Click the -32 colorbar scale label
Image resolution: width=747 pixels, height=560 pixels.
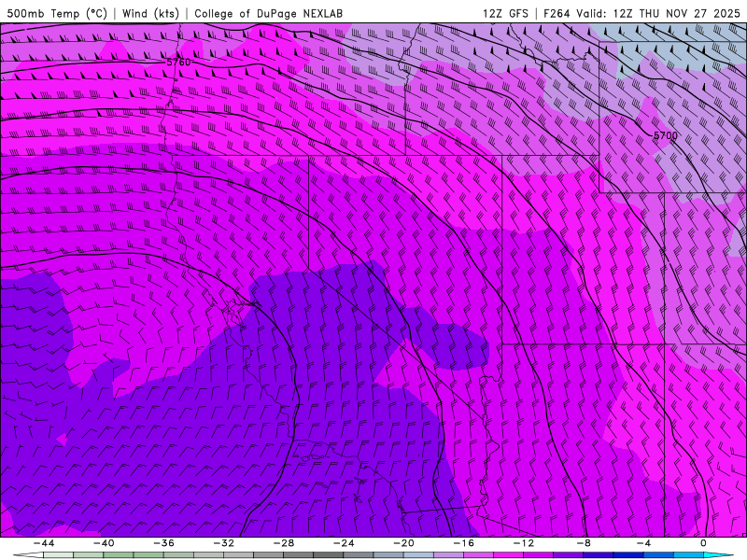223,543
